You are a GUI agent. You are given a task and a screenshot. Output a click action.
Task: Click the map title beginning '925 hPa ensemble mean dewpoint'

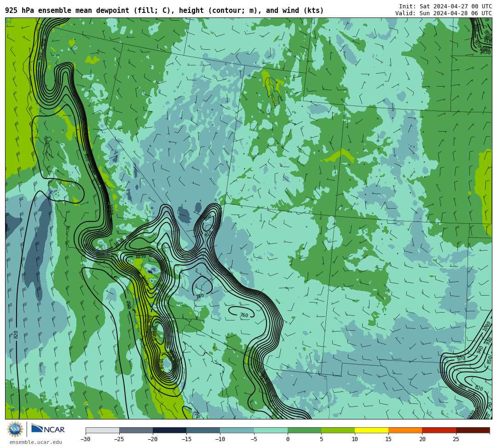(x=164, y=11)
